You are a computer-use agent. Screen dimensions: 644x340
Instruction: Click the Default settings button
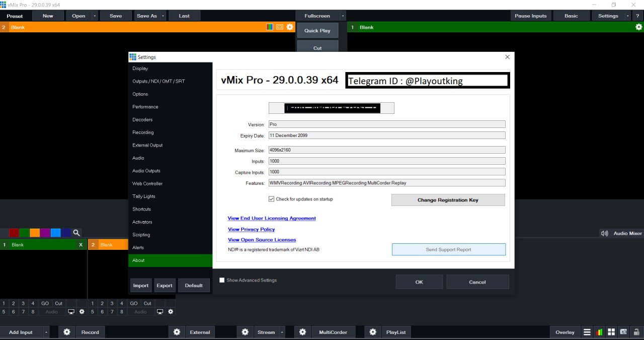point(194,286)
